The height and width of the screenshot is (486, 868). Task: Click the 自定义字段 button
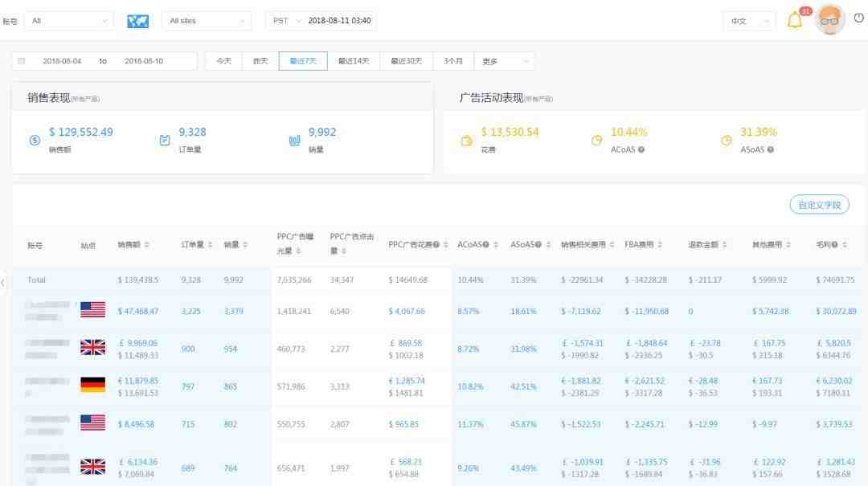pyautogui.click(x=819, y=205)
